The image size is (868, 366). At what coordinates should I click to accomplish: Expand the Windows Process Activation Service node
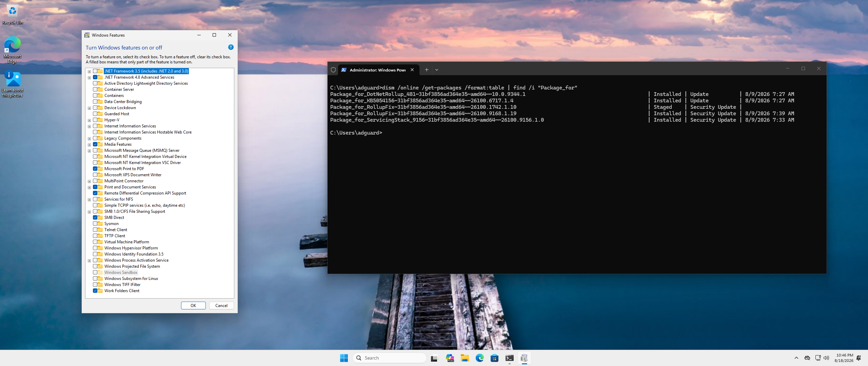[x=89, y=261]
